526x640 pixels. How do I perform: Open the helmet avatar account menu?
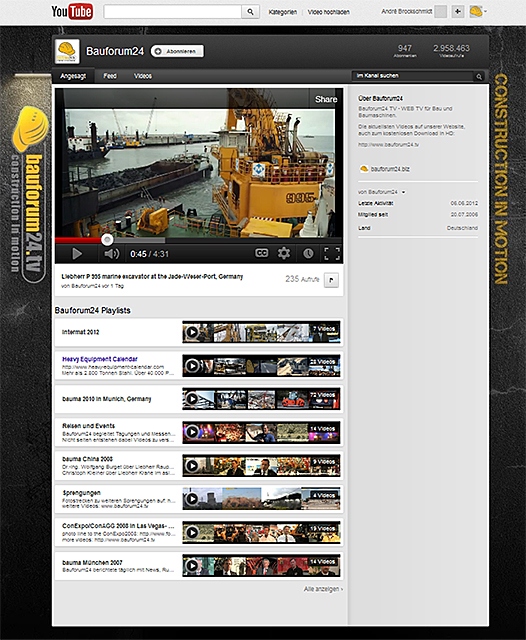(477, 11)
